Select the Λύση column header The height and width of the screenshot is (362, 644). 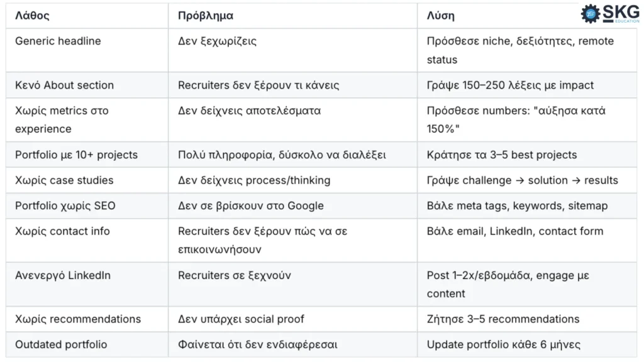tap(440, 16)
